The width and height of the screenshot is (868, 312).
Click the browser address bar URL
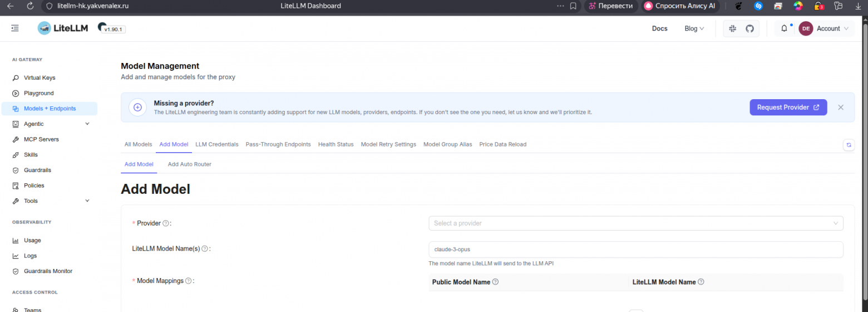(93, 6)
